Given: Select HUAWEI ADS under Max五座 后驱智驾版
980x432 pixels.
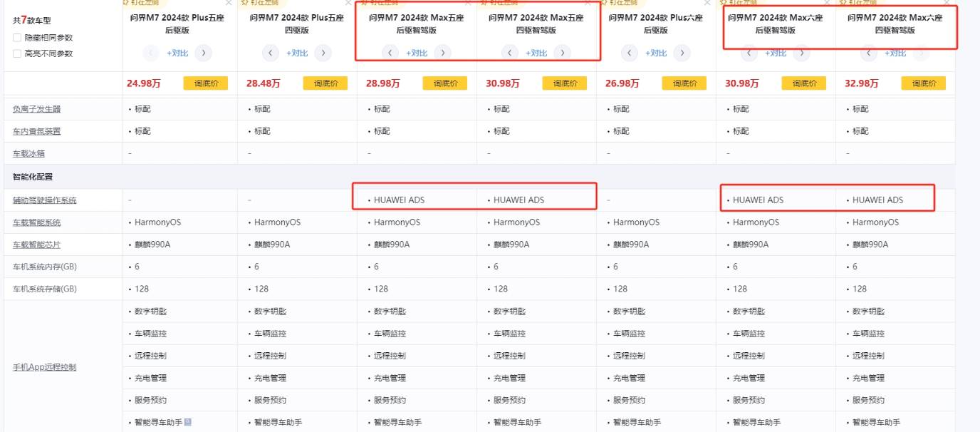Looking at the screenshot, I should [399, 200].
